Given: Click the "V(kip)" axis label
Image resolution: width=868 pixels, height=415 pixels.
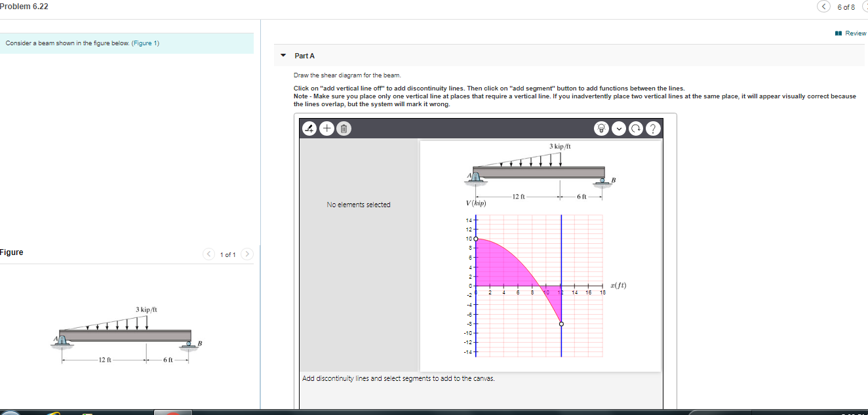Looking at the screenshot, I should click(x=477, y=203).
